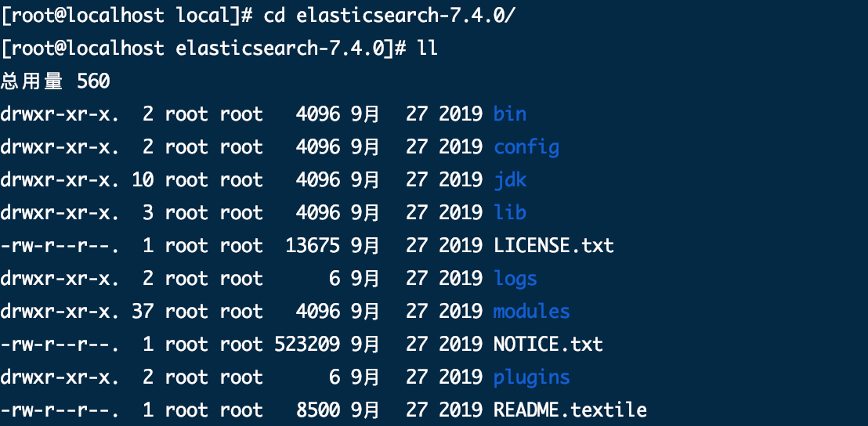Select the plugins directory name
Screen dimensions: 868x426
point(531,377)
